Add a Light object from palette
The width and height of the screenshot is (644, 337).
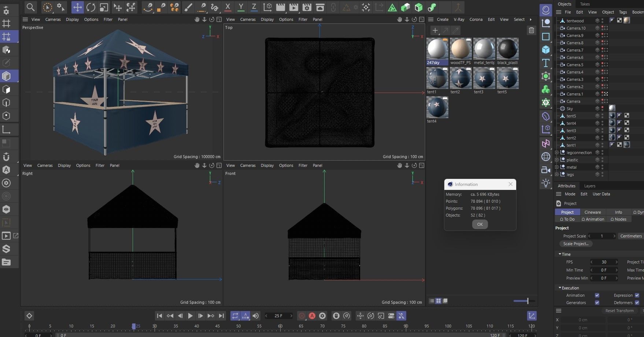pos(546,183)
